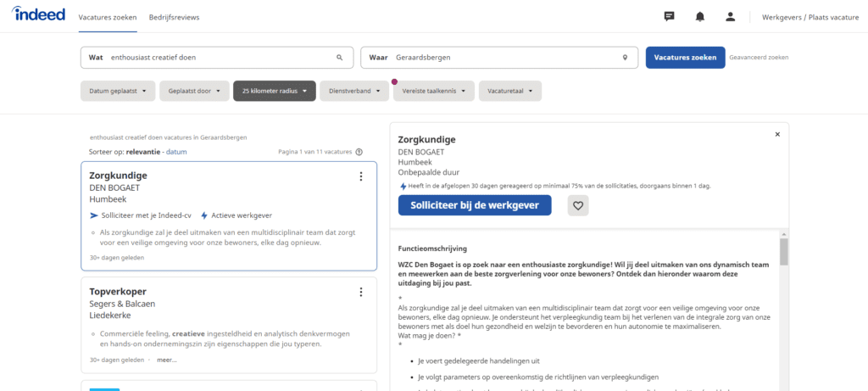Open the help icon beside page count
This screenshot has height=391, width=868.
[359, 152]
